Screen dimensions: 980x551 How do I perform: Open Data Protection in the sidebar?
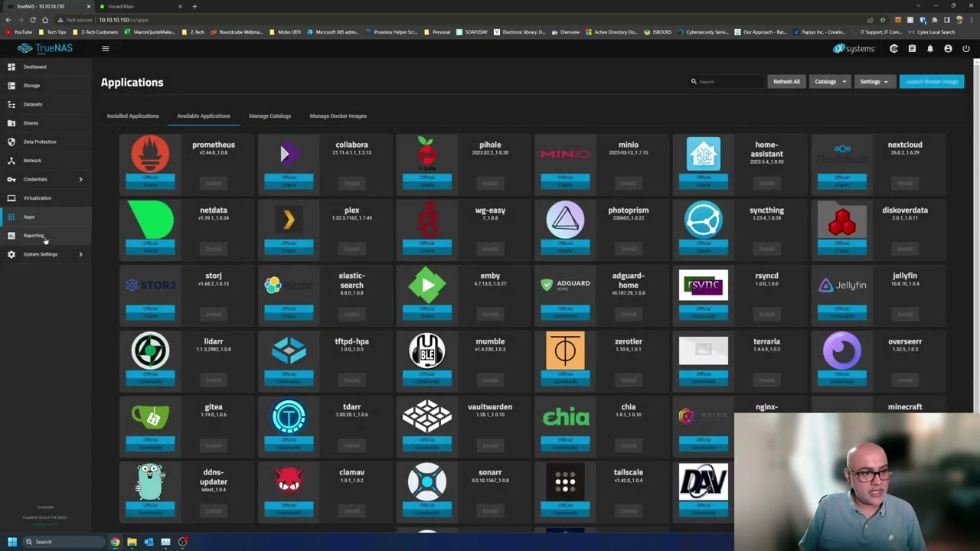click(x=46, y=142)
